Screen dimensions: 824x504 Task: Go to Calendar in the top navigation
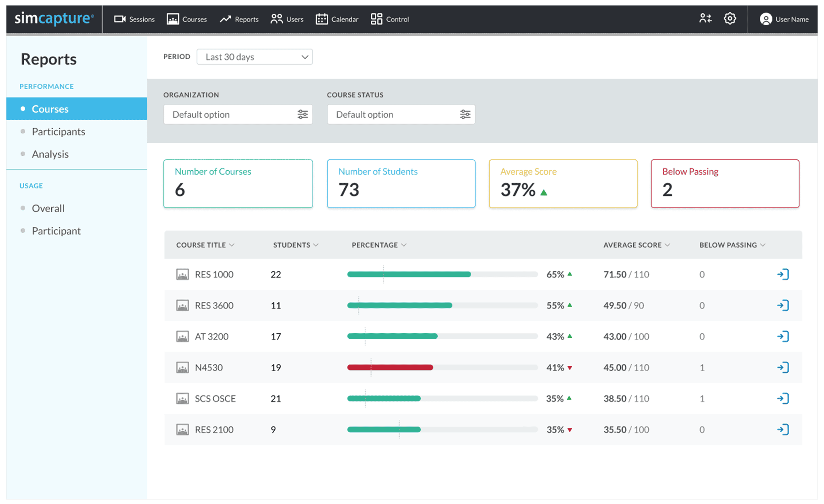337,19
